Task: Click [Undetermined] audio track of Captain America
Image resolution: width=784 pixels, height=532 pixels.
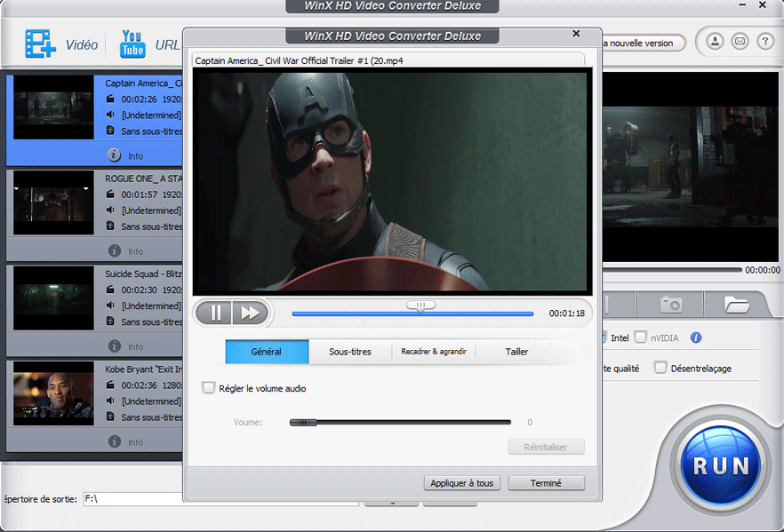Action: (151, 115)
